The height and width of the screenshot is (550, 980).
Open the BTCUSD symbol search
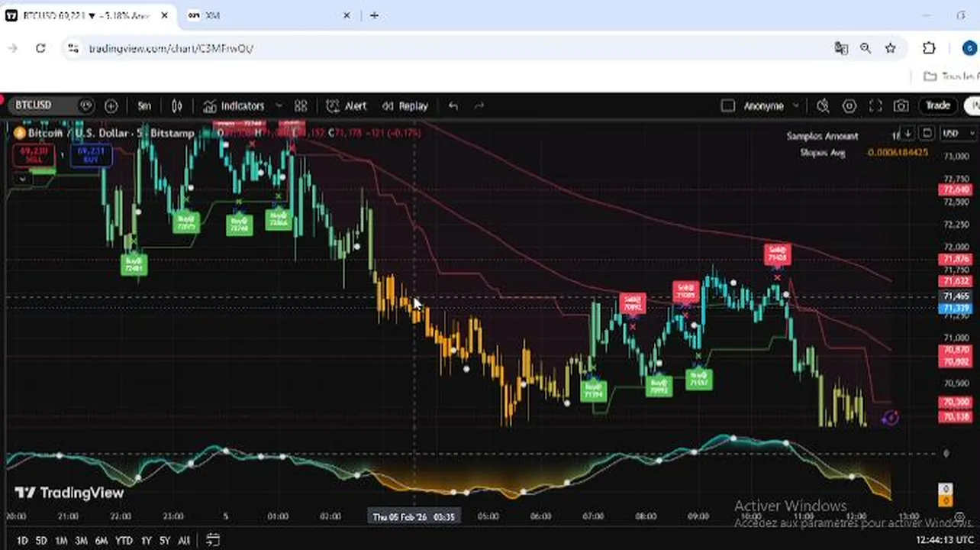click(34, 105)
